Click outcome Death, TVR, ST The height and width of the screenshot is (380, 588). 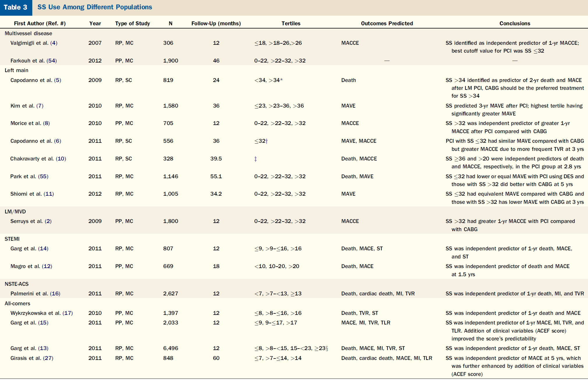tap(360, 313)
